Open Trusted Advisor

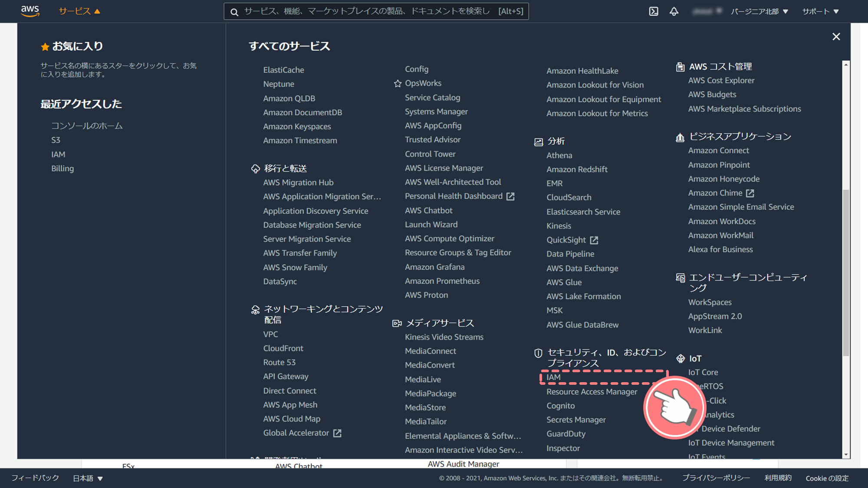(433, 140)
